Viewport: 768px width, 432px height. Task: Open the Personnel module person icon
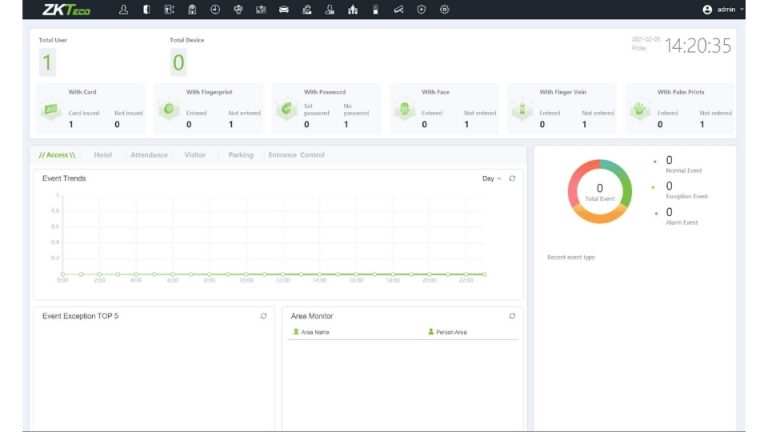tap(123, 9)
